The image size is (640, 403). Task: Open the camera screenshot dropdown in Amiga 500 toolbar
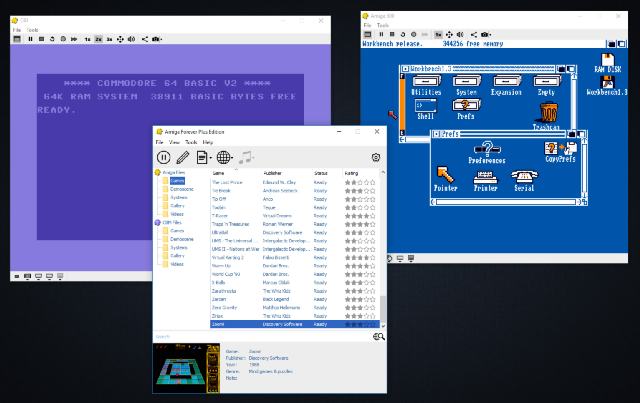point(486,35)
